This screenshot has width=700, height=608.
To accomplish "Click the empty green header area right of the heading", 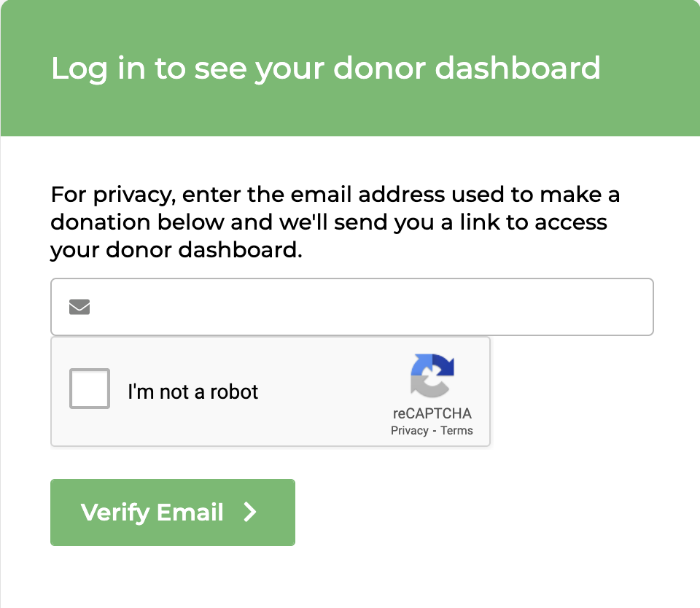I will (649, 69).
